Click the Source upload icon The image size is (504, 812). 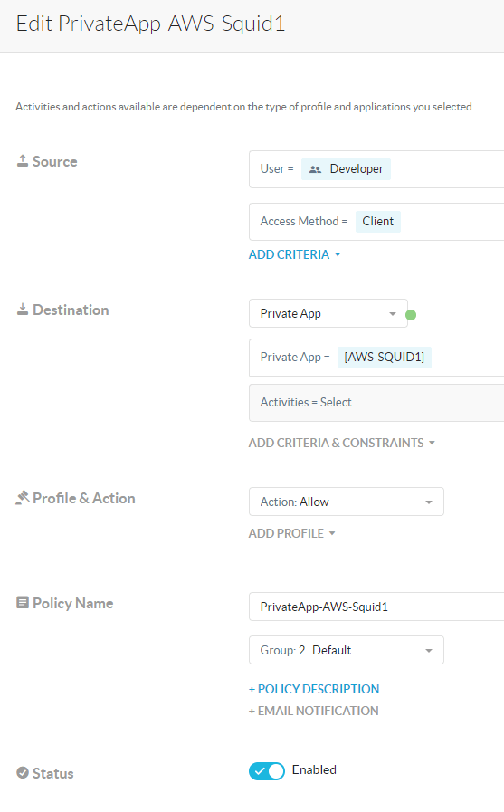tap(23, 161)
